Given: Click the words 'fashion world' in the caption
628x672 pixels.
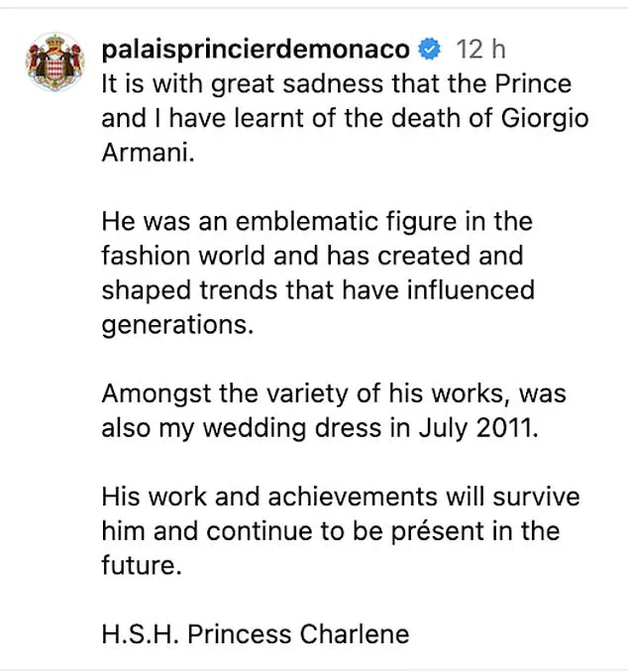Looking at the screenshot, I should coord(184,256).
